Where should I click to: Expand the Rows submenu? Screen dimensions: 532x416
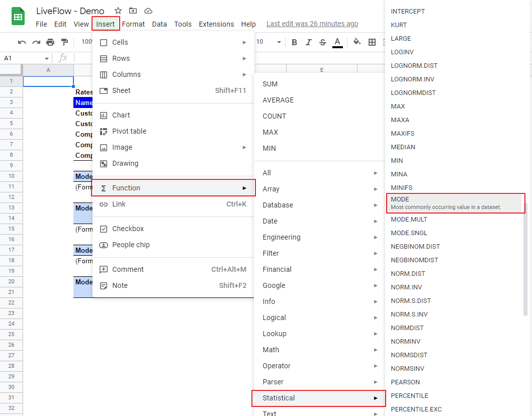tap(173, 58)
